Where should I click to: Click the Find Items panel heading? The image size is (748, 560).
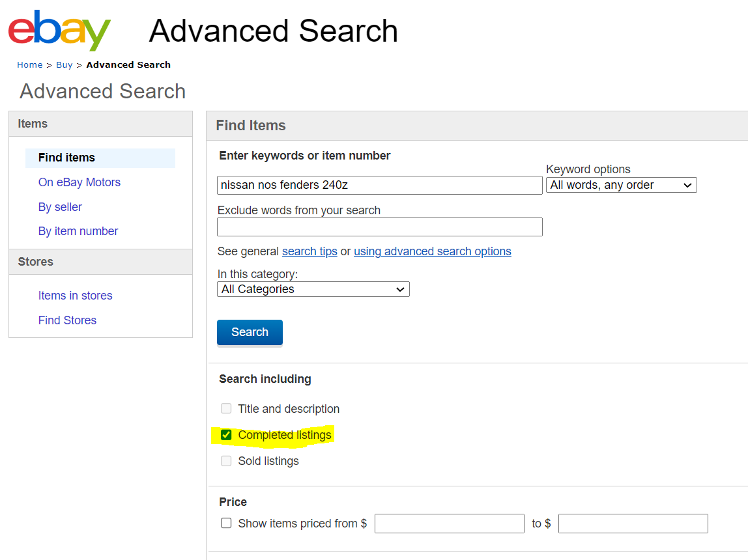pyautogui.click(x=251, y=125)
